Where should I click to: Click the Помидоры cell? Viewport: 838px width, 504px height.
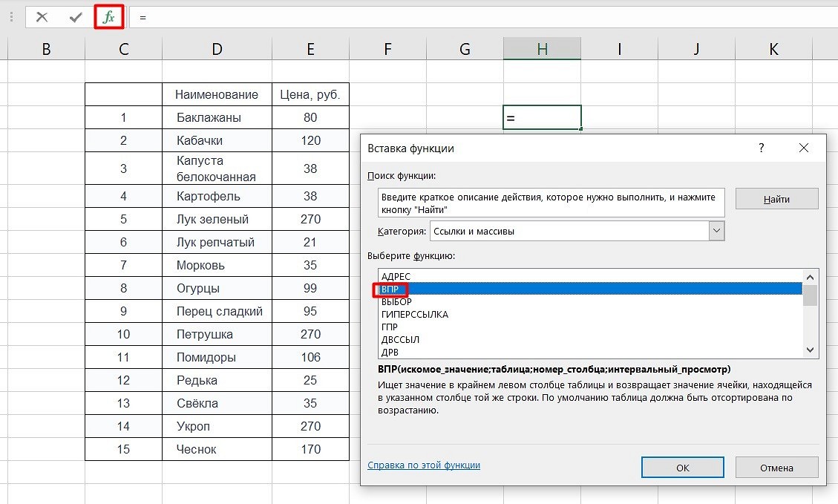point(217,357)
